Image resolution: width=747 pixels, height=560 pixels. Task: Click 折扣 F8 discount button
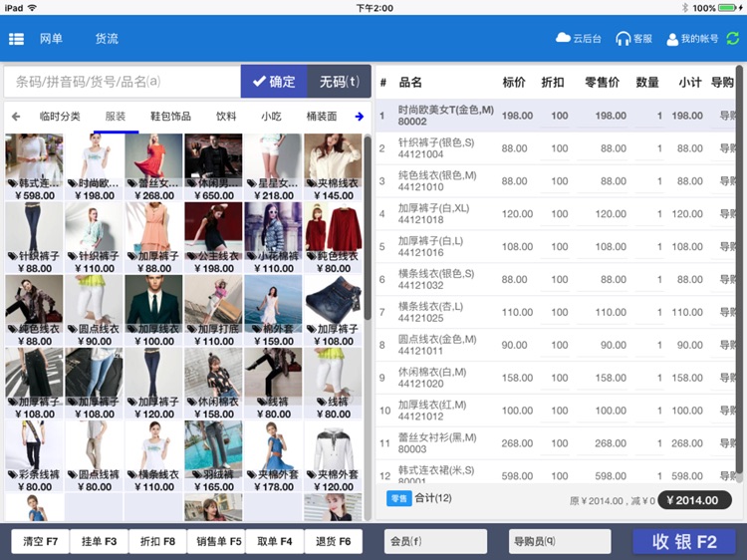click(x=157, y=541)
